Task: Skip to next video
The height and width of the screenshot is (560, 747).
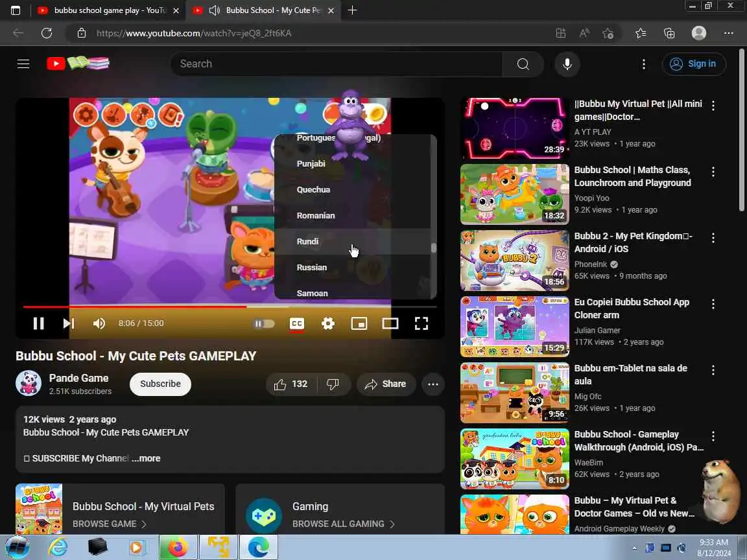Action: 68,323
